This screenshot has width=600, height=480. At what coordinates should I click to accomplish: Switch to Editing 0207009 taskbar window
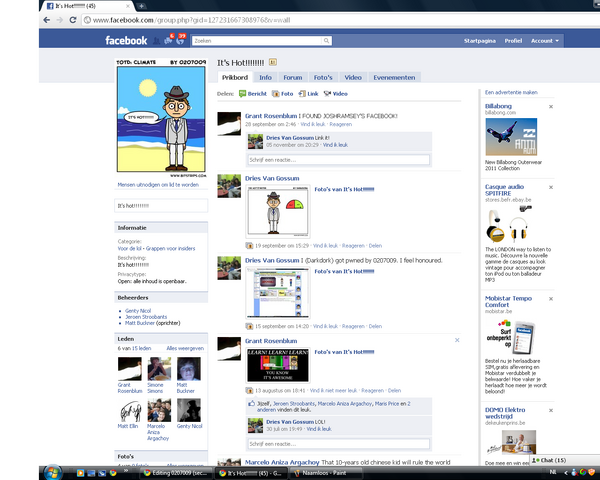176,473
